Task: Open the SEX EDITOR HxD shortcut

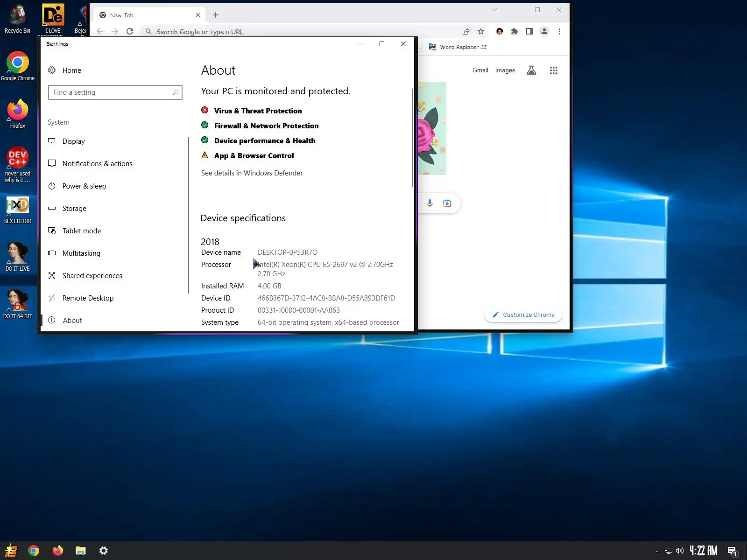Action: (17, 210)
